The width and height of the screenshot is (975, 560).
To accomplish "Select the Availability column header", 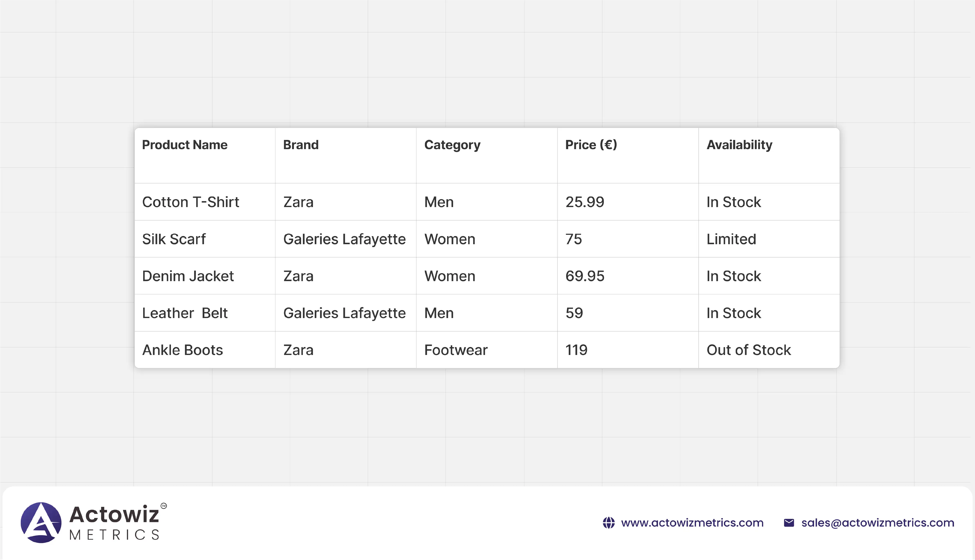I will tap(739, 145).
